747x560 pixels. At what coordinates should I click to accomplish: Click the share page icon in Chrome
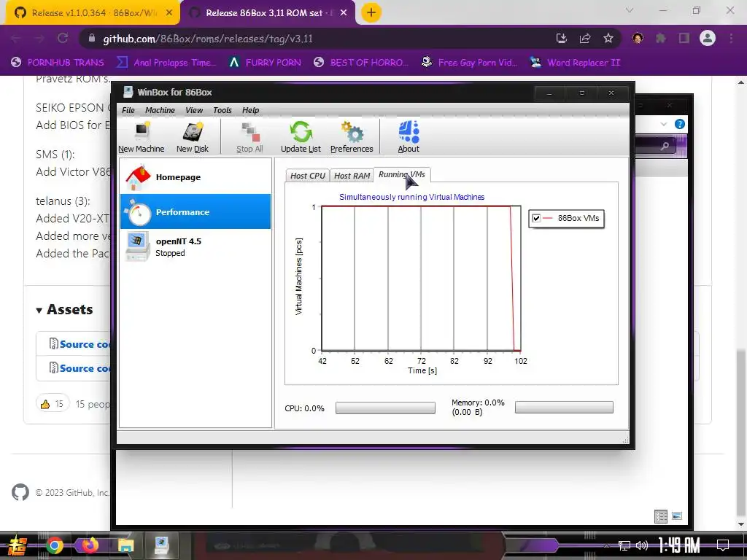[x=585, y=39]
